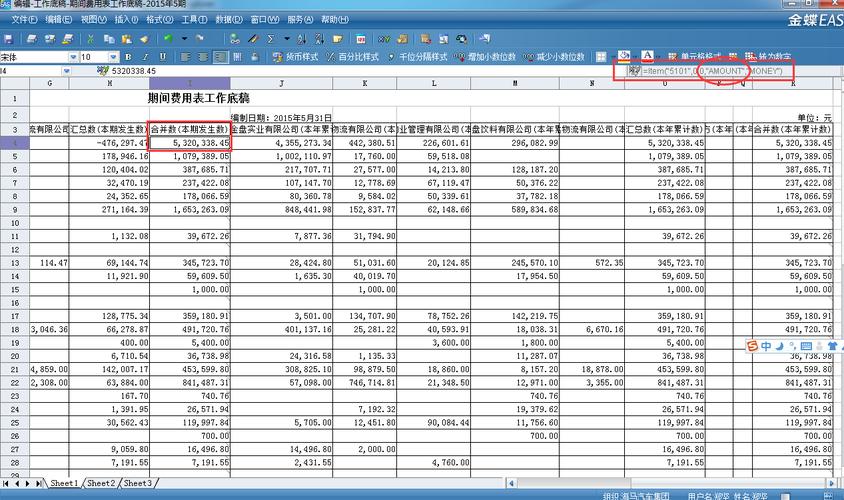Click the keyboard icon on the Sogou IME bar
The width and height of the screenshot is (844, 500).
tap(806, 346)
